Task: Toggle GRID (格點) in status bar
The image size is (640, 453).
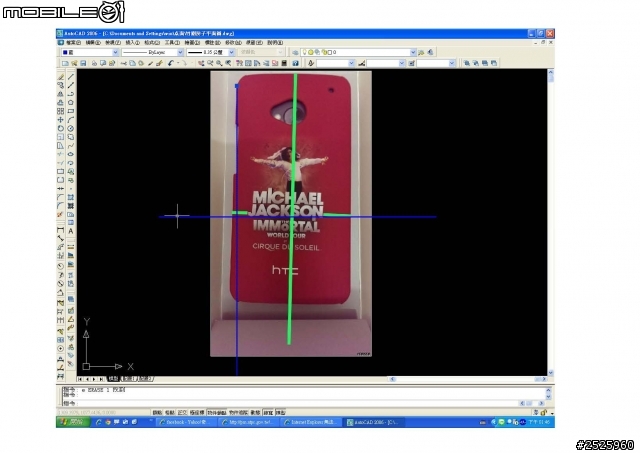Action: 169,413
